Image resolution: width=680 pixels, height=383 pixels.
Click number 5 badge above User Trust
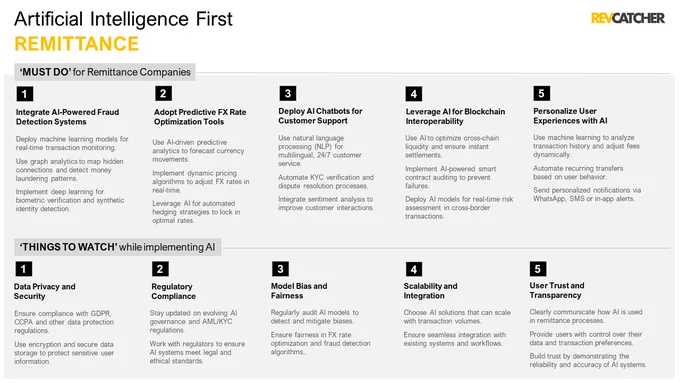tap(538, 269)
